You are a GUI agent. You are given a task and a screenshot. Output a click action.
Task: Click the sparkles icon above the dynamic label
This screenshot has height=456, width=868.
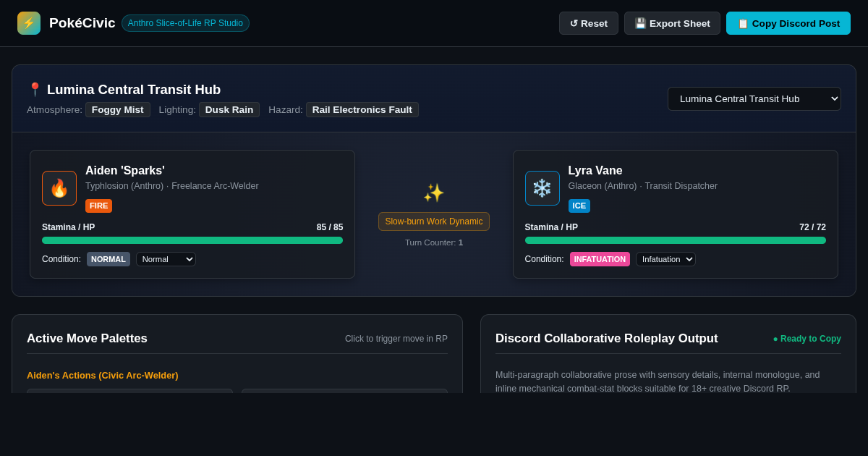[434, 193]
